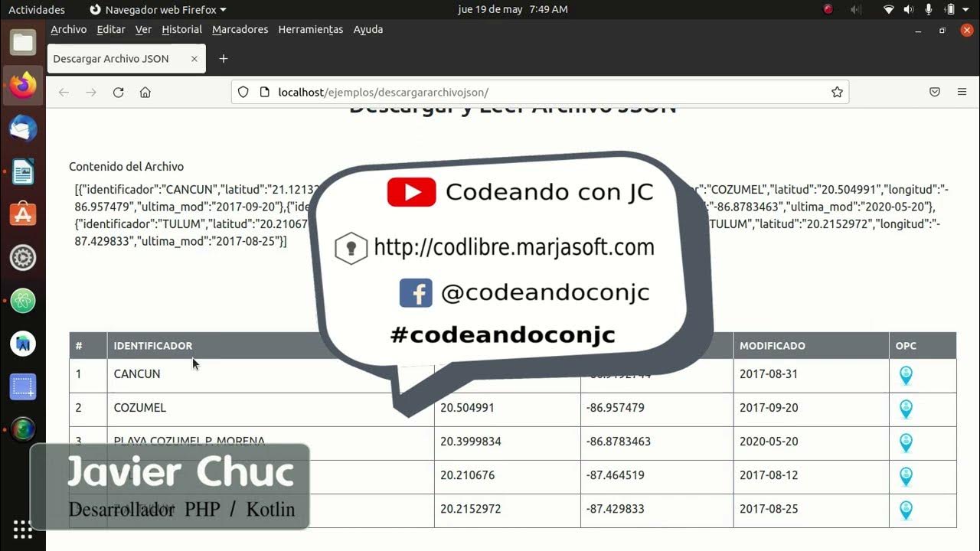Select the date 2020-05-20
980x551 pixels.
click(769, 442)
